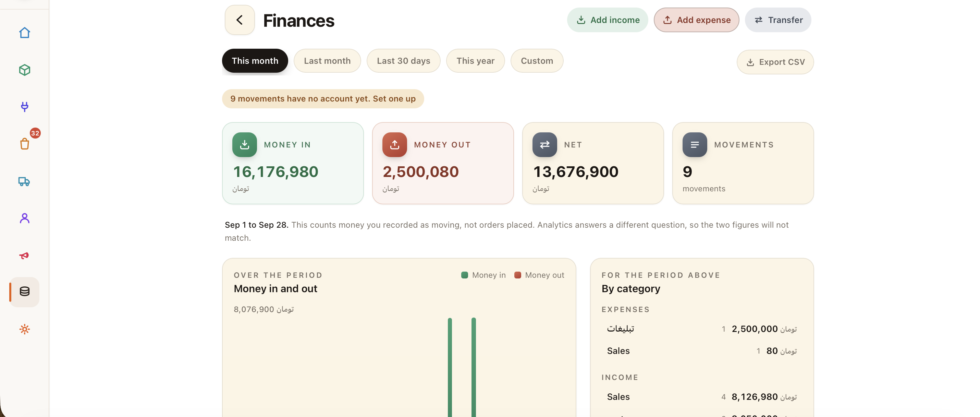Click the rightmost green chart bar
Viewport: 980px width, 417px height.
pos(473,368)
